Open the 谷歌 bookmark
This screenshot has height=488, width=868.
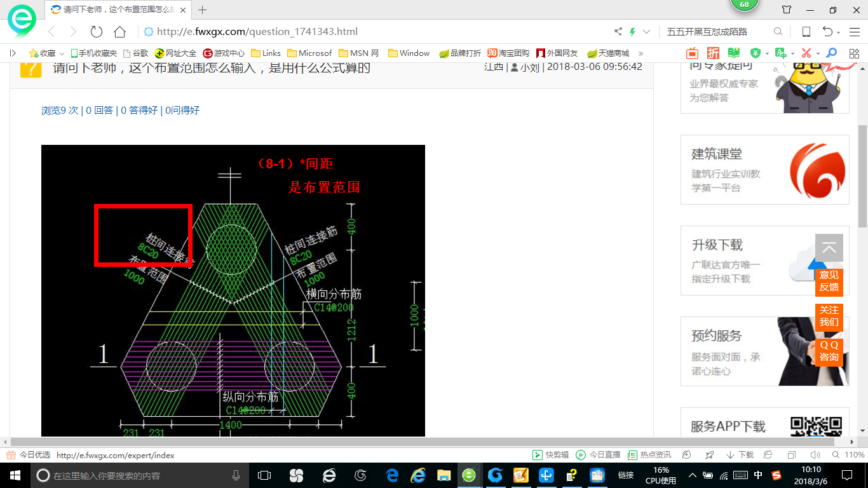coord(135,53)
